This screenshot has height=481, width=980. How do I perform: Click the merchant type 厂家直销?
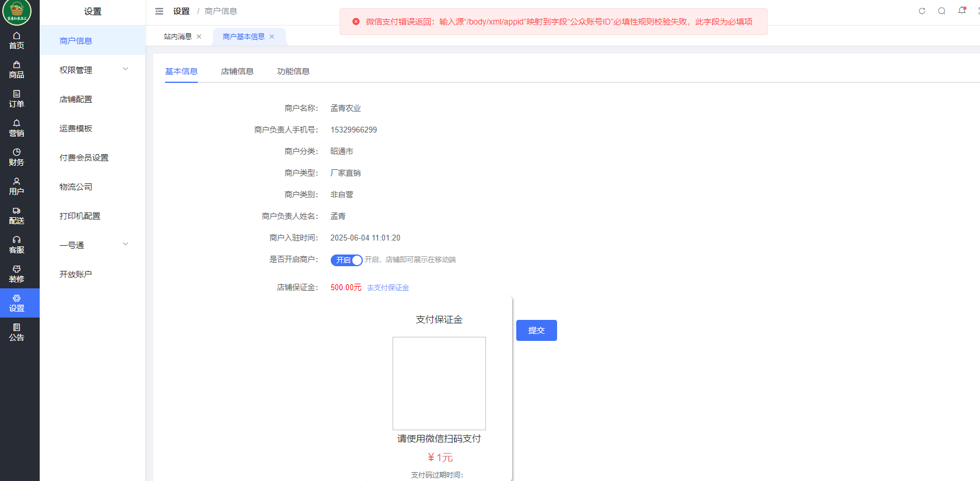(x=346, y=173)
